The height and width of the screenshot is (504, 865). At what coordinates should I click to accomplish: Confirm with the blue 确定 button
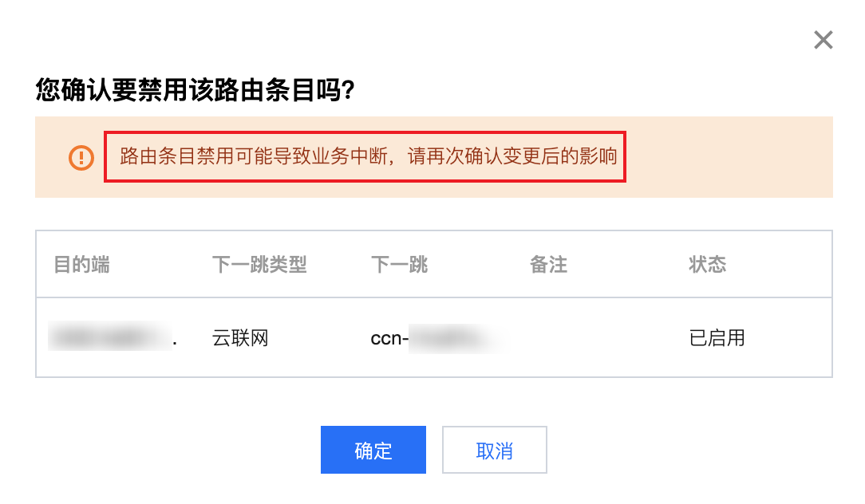click(373, 450)
